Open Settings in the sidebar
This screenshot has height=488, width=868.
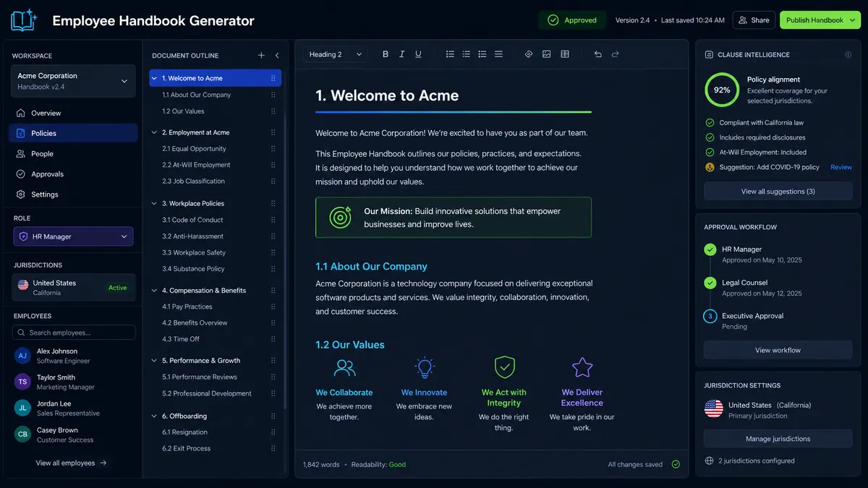73,194
